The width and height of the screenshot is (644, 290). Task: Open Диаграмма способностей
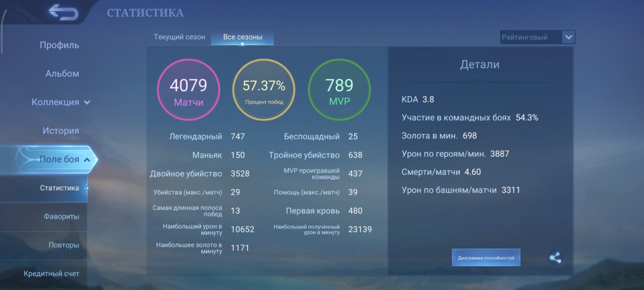[486, 257]
